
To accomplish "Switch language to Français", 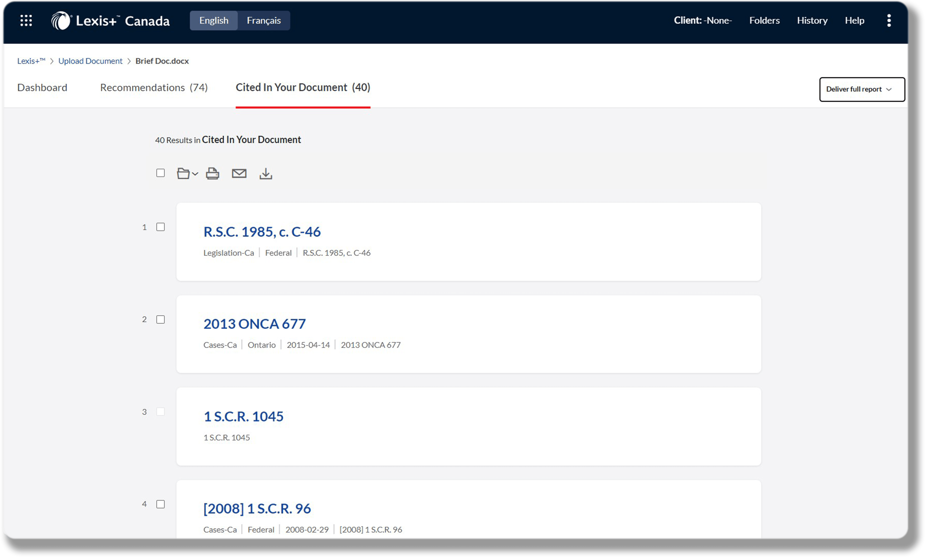I will point(264,20).
